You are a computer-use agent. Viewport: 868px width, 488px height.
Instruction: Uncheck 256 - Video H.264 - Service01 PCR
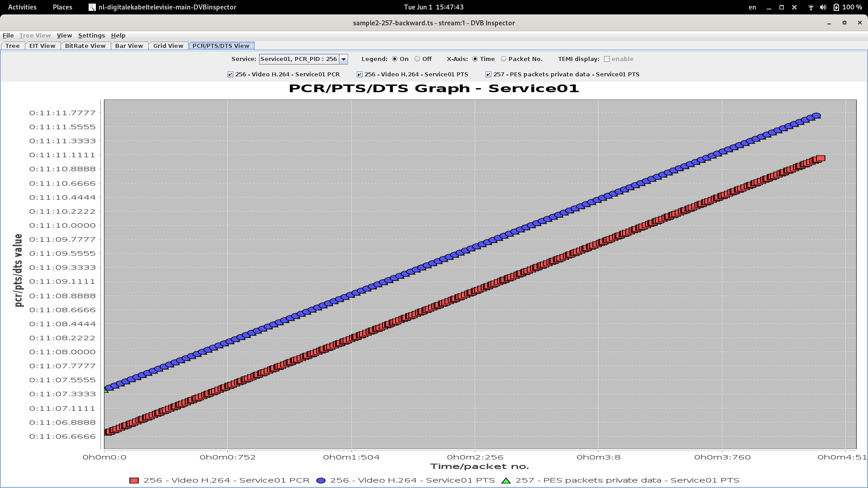pyautogui.click(x=230, y=74)
